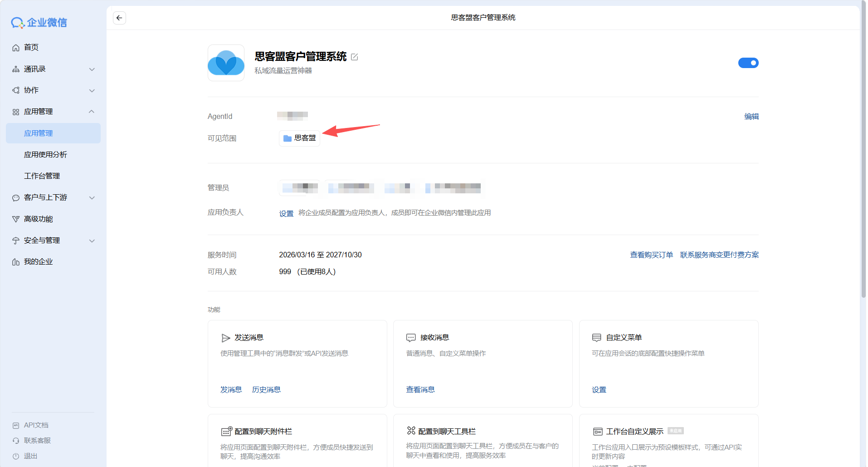Open the API文档 link
This screenshot has height=467, width=868.
(x=36, y=425)
